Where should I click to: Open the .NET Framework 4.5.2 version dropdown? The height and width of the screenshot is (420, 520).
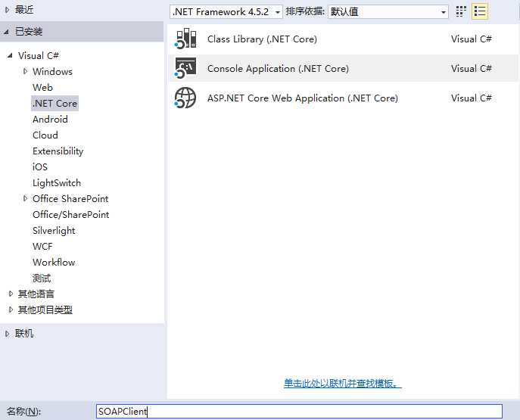[x=226, y=12]
